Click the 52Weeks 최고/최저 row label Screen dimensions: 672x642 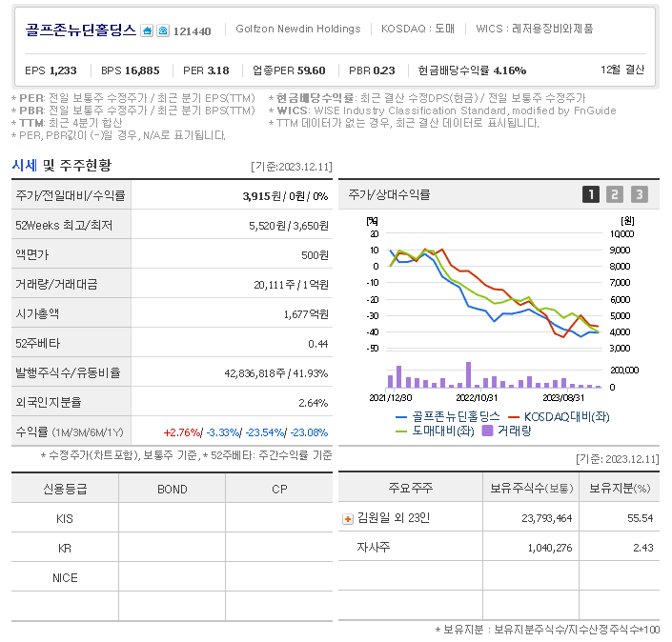[x=64, y=226]
